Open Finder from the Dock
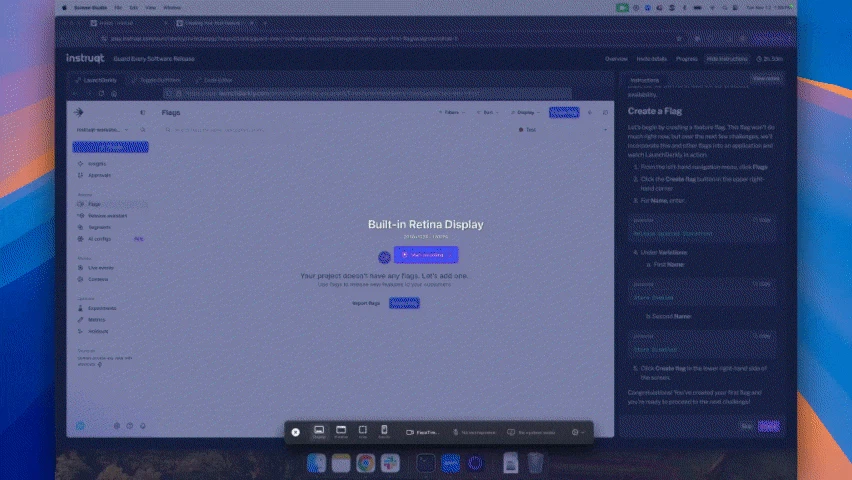This screenshot has height=480, width=852. pyautogui.click(x=316, y=463)
